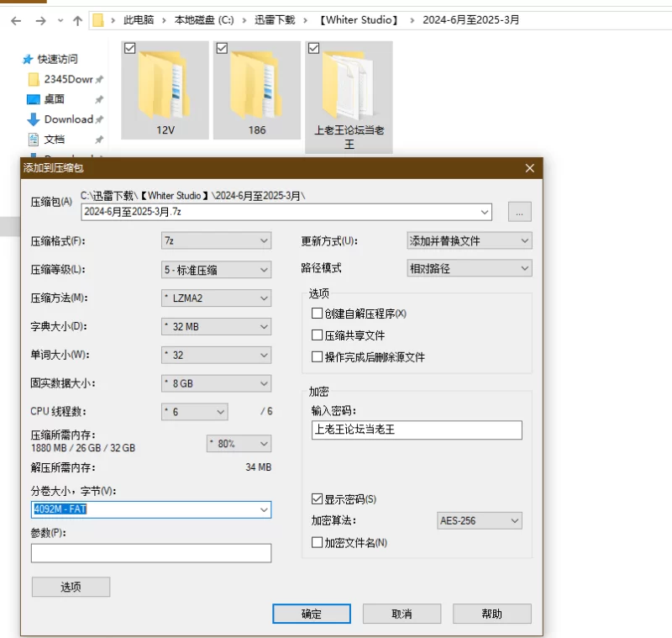Click the 确定 button
The image size is (672, 638).
coord(311,614)
